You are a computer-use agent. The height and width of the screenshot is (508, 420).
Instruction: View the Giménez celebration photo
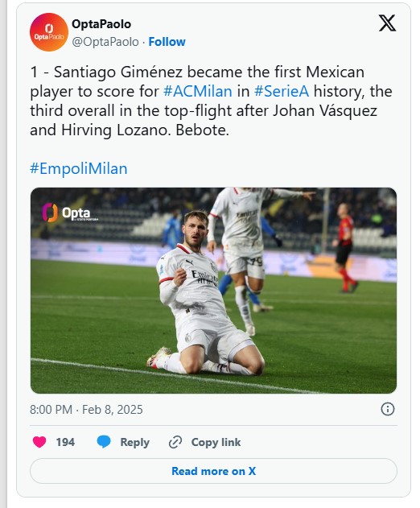pos(213,291)
